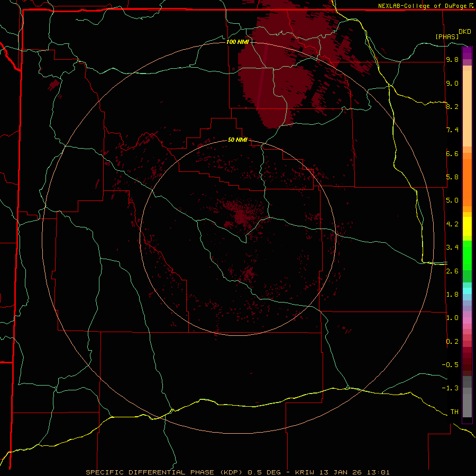The image size is (476, 476).
Task: Click the 1.8 scale value
Action: [452, 295]
